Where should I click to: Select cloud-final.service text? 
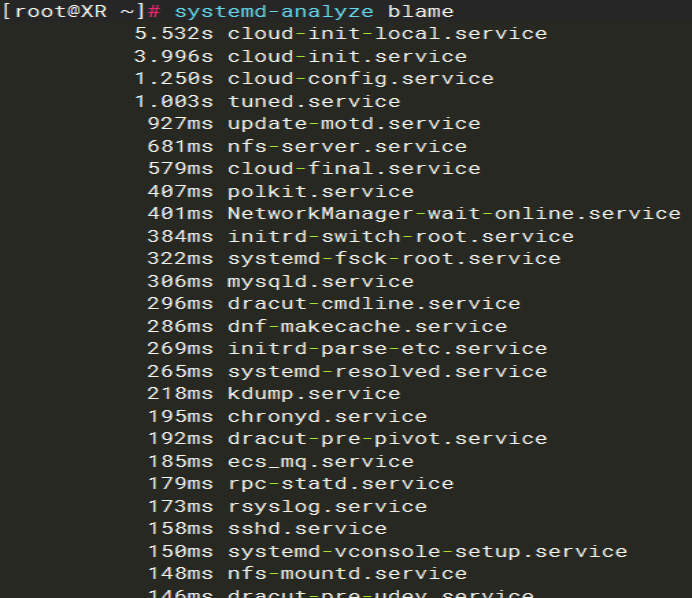point(354,169)
